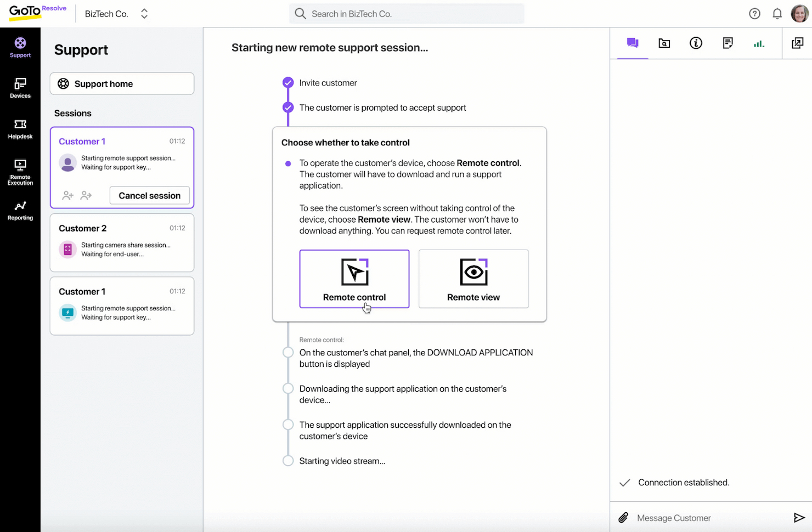Choose Remote view mode

coord(473,279)
